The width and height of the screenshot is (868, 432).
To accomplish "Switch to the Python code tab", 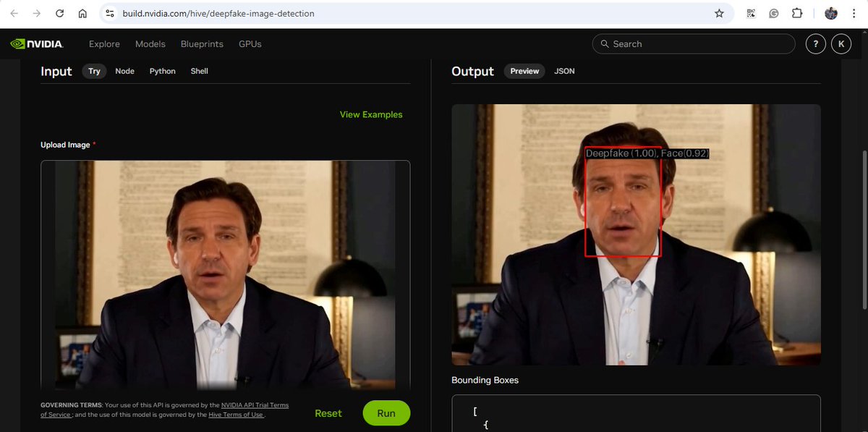I will [x=163, y=71].
